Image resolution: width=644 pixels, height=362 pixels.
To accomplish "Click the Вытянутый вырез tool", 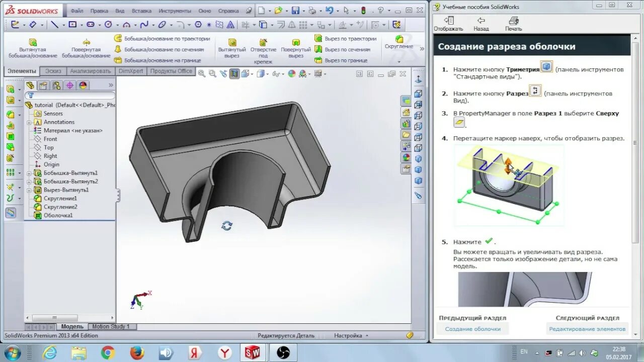I will point(232,49).
